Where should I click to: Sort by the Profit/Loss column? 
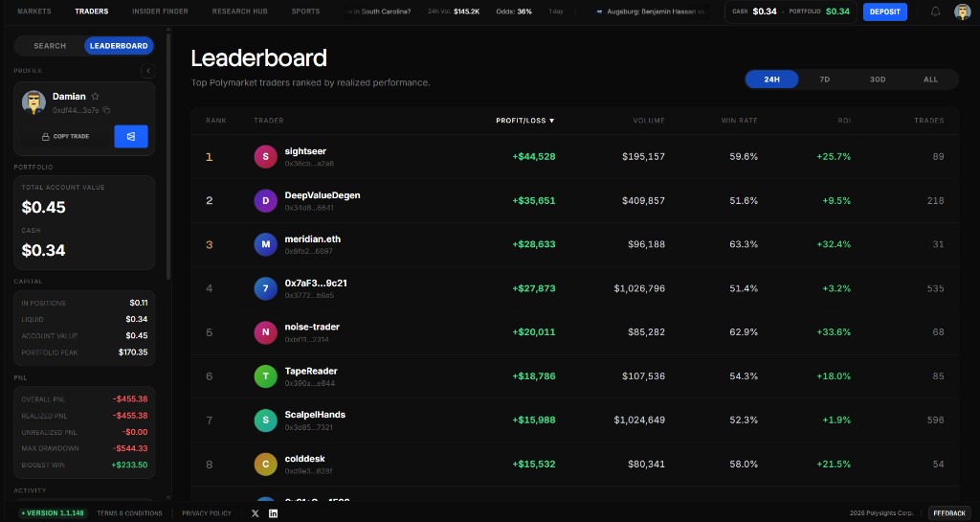tap(525, 121)
